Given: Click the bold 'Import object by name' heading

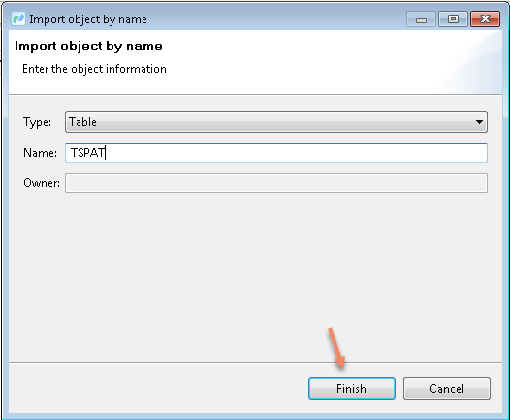Looking at the screenshot, I should 88,47.
